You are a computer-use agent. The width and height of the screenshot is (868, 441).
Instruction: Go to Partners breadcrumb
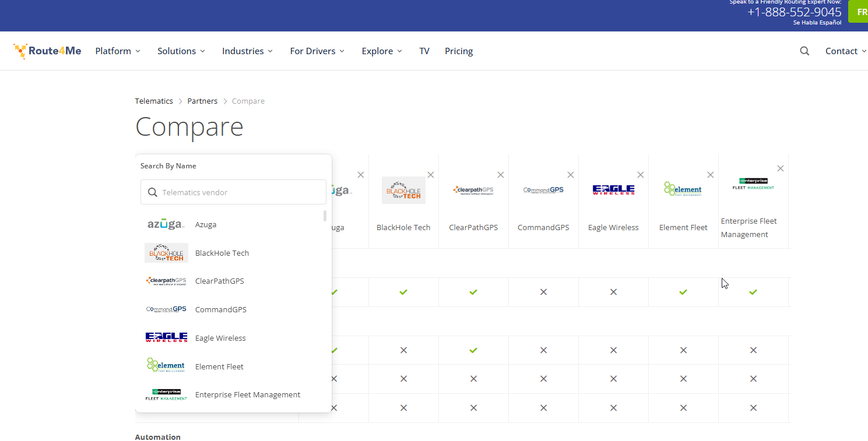(202, 101)
